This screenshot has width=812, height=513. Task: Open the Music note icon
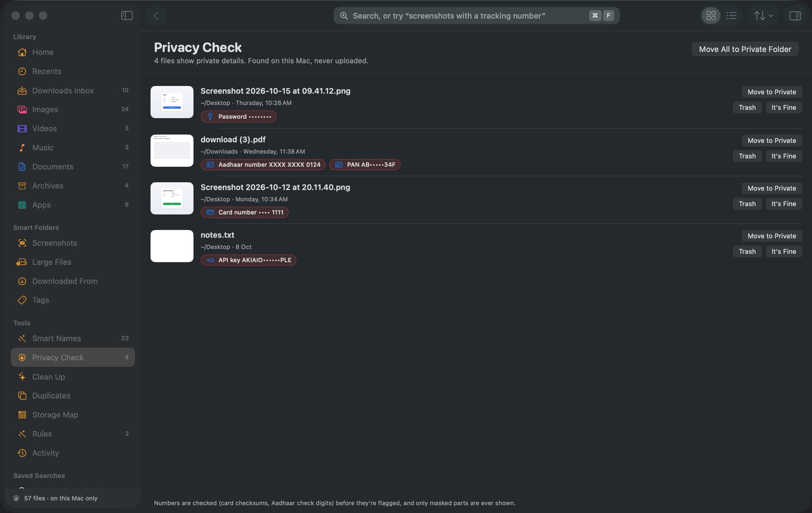22,148
